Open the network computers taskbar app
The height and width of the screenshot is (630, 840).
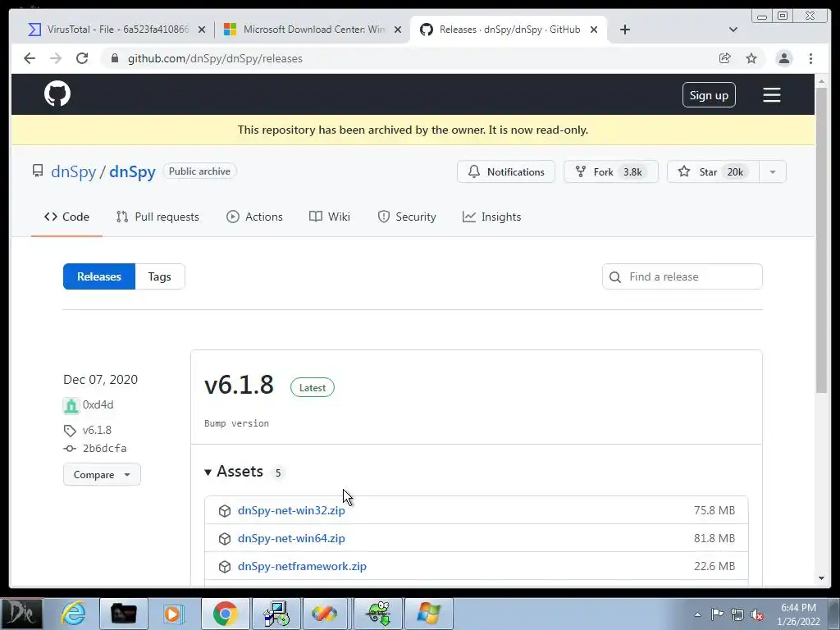(276, 614)
